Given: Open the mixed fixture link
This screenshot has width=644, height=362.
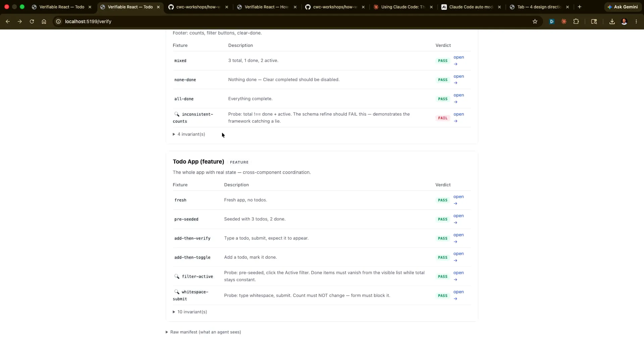Looking at the screenshot, I should (x=459, y=61).
